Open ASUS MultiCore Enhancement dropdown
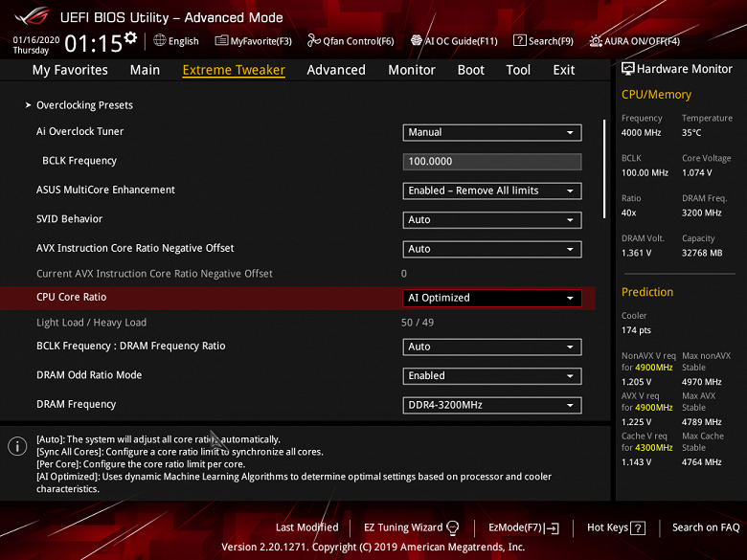Screen dimensions: 747x560 pos(492,190)
